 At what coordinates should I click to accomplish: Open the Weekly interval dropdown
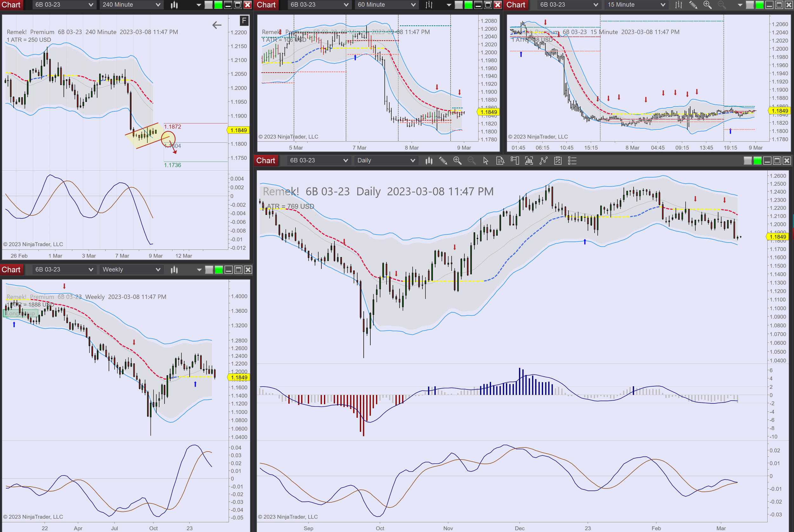click(131, 269)
